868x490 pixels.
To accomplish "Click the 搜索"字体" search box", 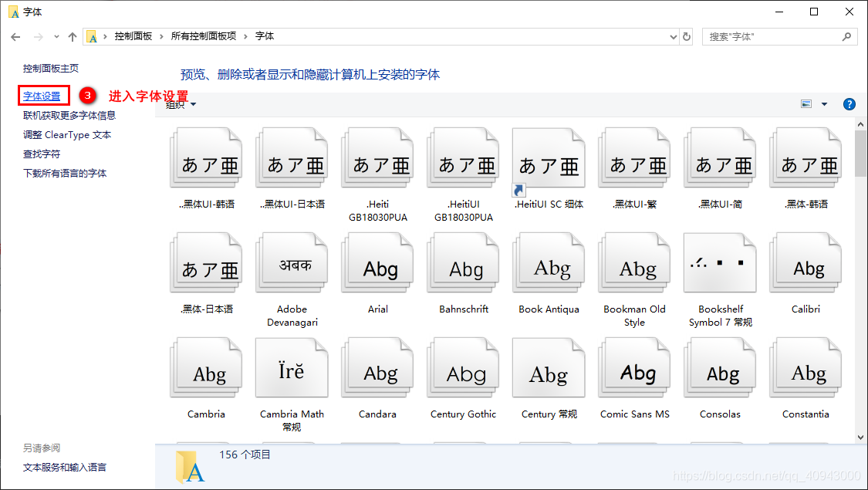I will (x=779, y=36).
